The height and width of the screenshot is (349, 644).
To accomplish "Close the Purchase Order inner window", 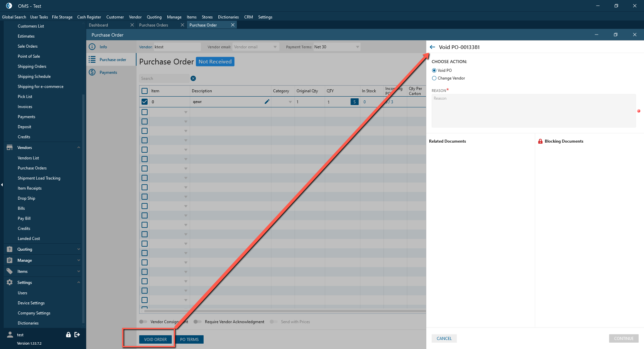I will [x=635, y=35].
